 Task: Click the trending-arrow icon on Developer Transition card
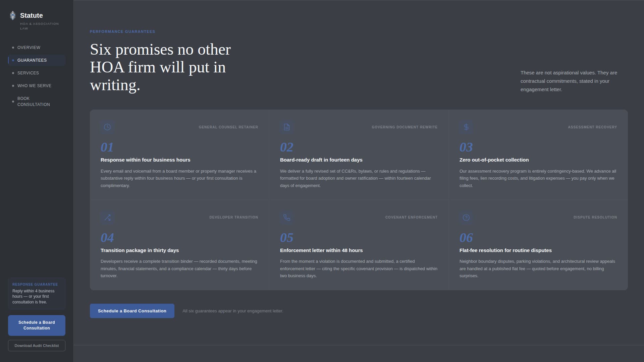coord(107,218)
